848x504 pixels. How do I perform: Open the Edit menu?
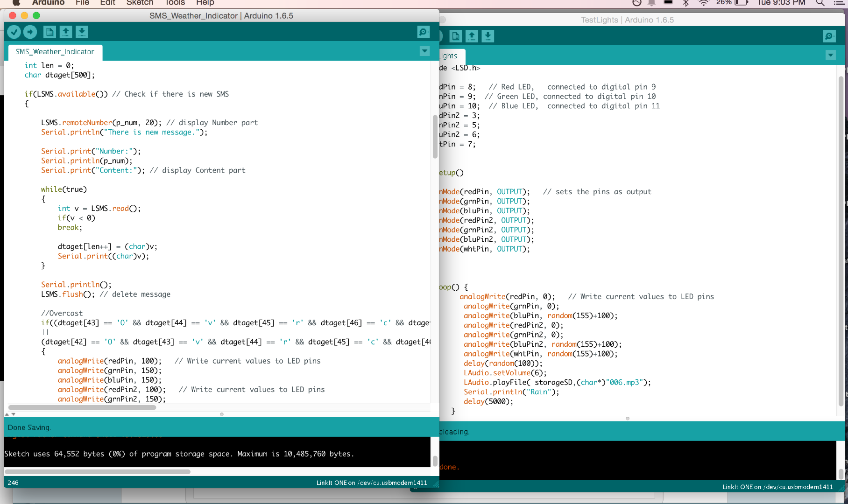point(108,2)
